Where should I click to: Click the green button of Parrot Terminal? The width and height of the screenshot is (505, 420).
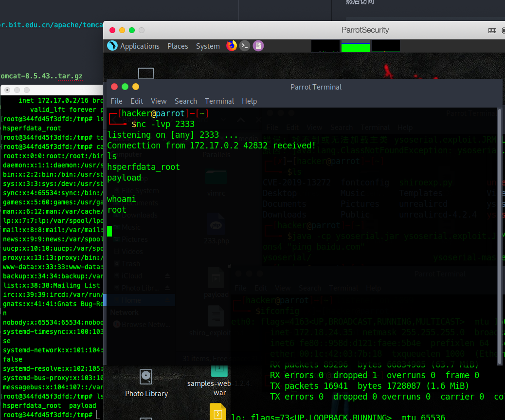pos(126,87)
